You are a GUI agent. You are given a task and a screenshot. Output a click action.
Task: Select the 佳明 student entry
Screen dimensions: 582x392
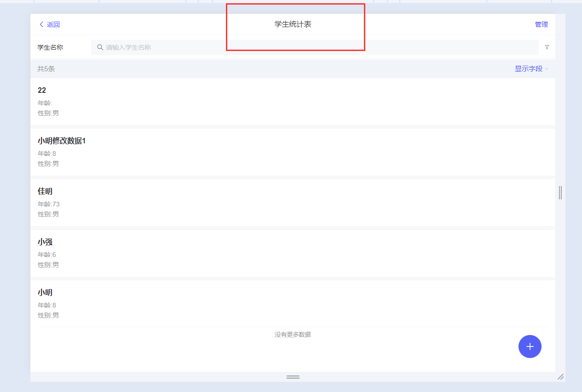[45, 191]
